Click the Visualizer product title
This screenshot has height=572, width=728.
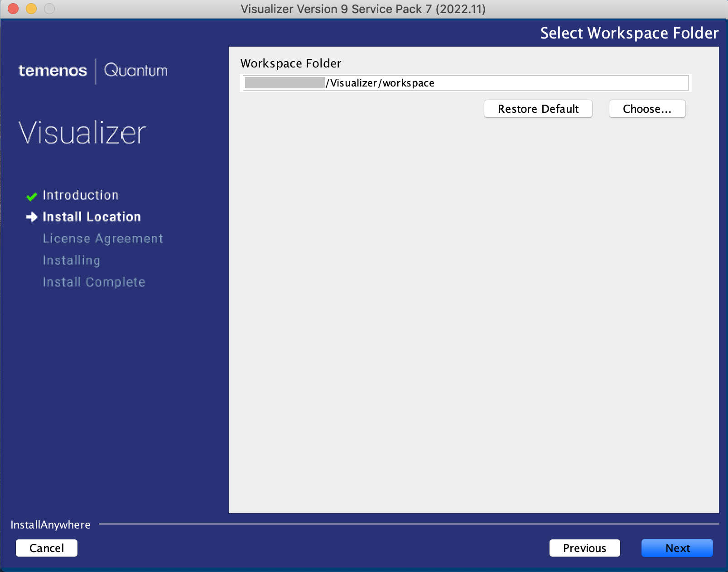[82, 133]
